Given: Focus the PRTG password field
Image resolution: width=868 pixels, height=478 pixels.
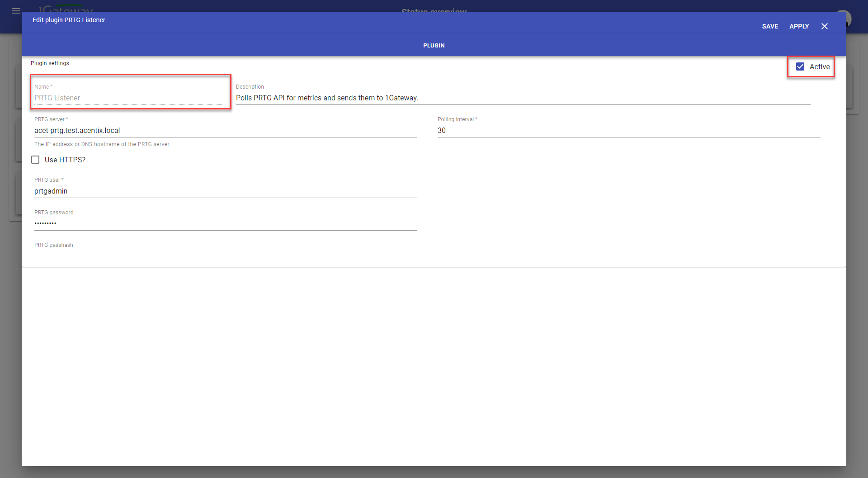Looking at the screenshot, I should [225, 223].
